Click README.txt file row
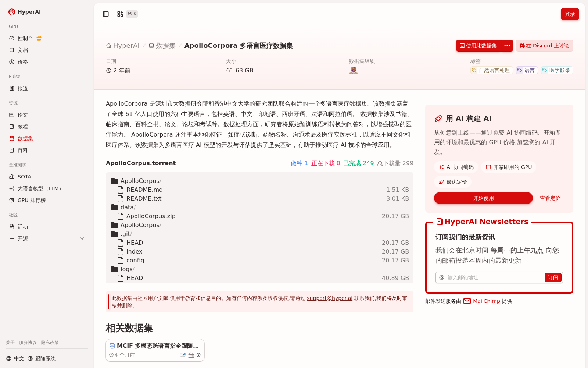The height and width of the screenshot is (368, 588). point(259,198)
